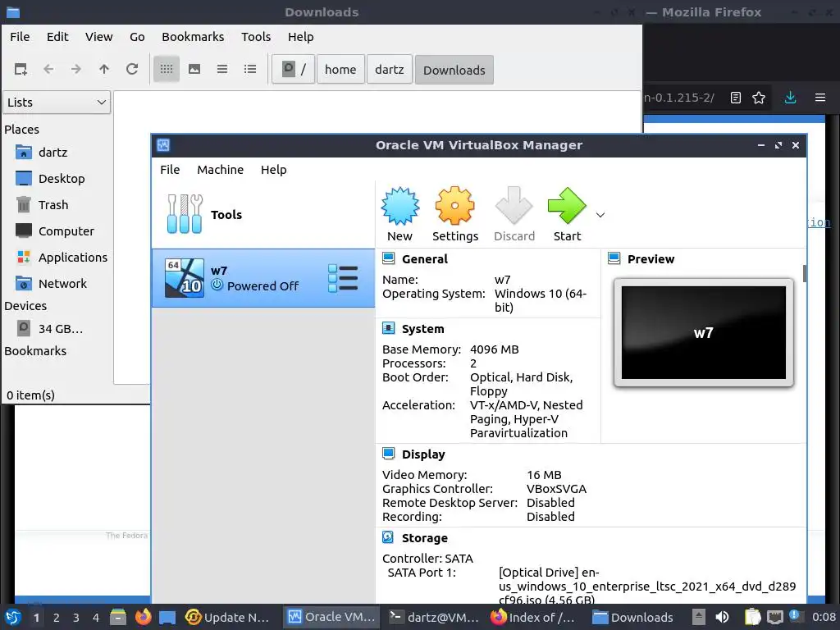Launch Firefox from taskbar quick launch
The height and width of the screenshot is (630, 840).
143,617
